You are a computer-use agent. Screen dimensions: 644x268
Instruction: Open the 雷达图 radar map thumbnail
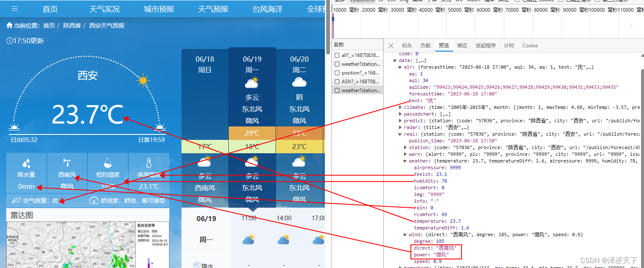[x=88, y=245]
